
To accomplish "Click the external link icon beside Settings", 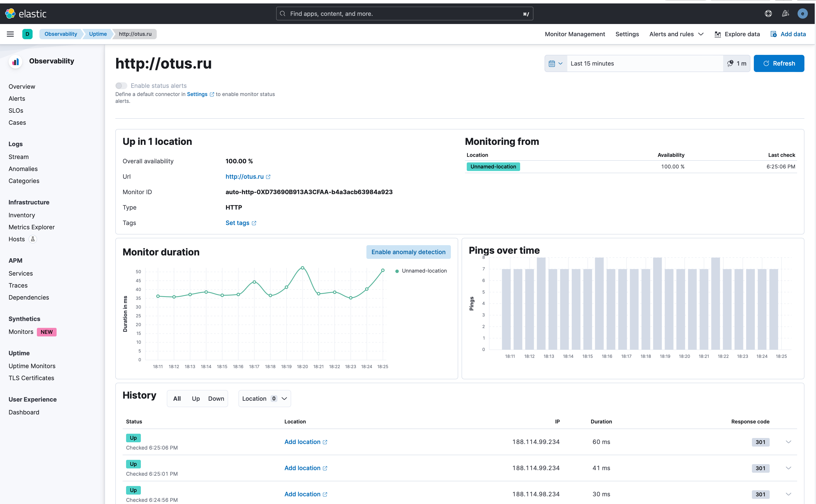I will point(212,94).
